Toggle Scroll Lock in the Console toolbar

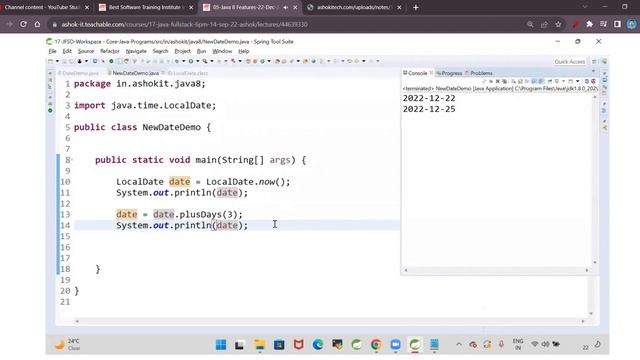[520, 81]
